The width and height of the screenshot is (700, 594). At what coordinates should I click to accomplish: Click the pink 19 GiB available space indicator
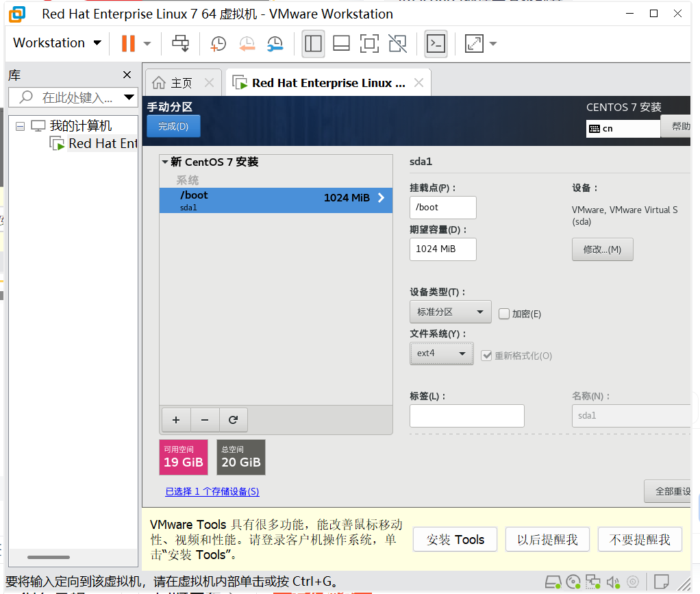tap(183, 457)
